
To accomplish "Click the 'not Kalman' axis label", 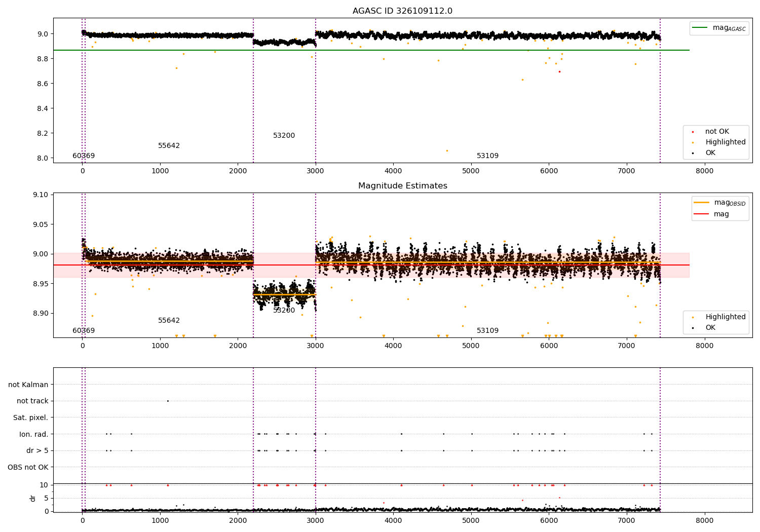I will tap(28, 385).
